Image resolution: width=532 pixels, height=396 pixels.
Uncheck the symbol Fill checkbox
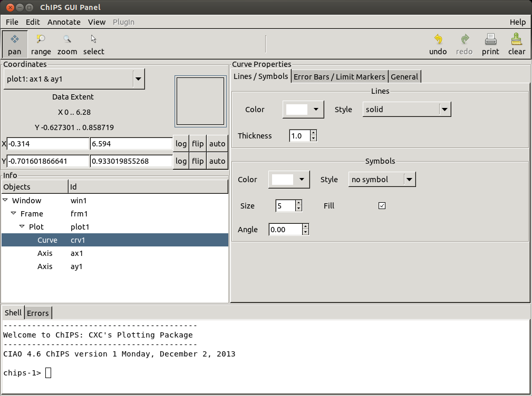382,205
